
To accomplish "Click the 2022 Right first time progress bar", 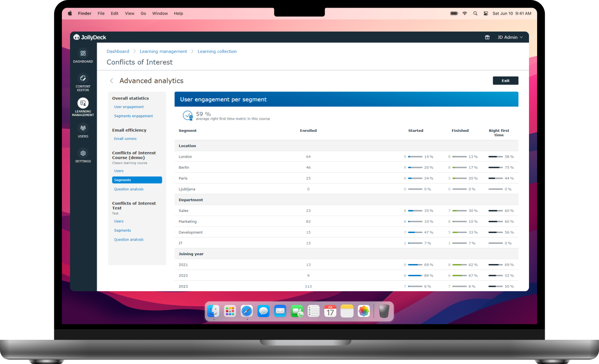I will click(496, 275).
